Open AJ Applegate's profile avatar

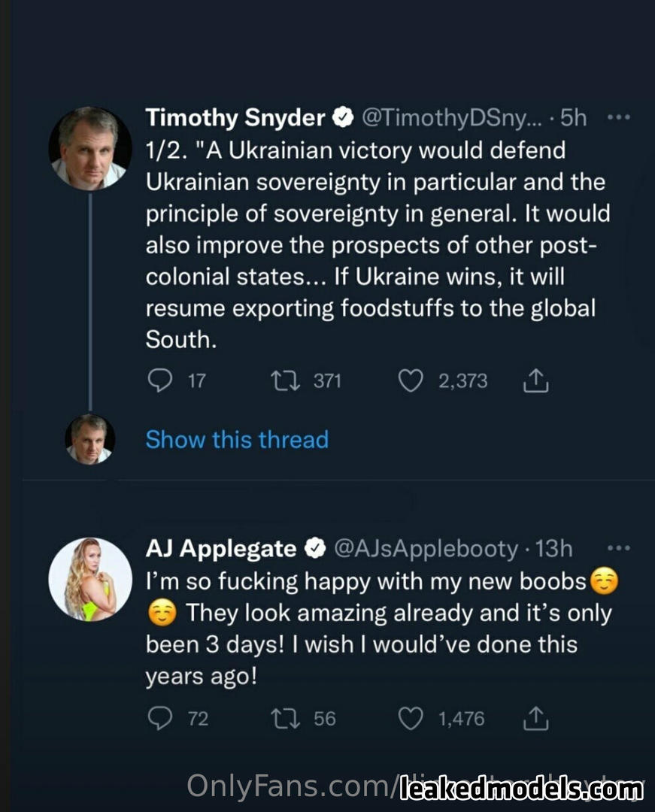(89, 579)
